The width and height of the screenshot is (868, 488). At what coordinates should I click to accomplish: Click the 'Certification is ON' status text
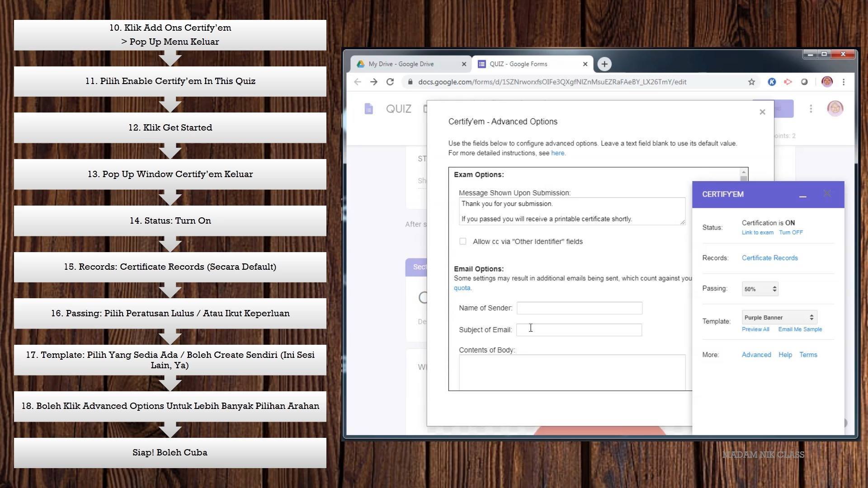click(768, 223)
